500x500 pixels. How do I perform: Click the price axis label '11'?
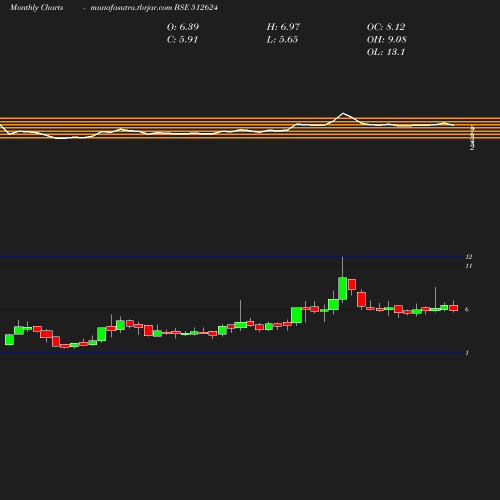pyautogui.click(x=469, y=266)
